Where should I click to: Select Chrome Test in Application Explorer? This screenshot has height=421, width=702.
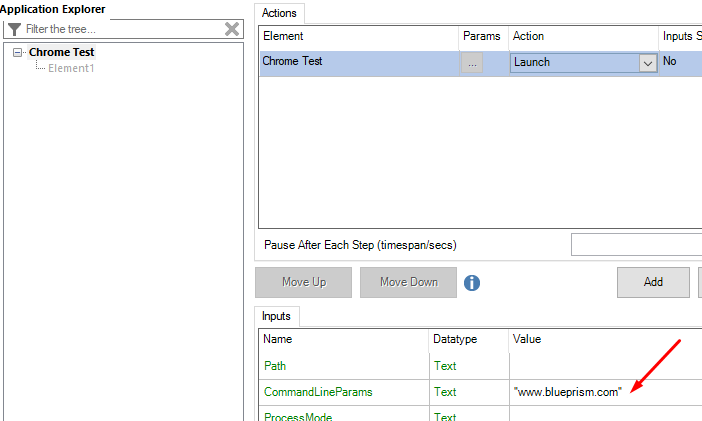point(61,52)
